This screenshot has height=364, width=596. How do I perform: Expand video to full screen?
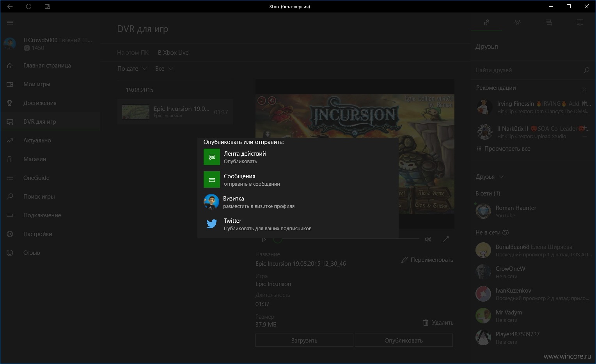445,240
